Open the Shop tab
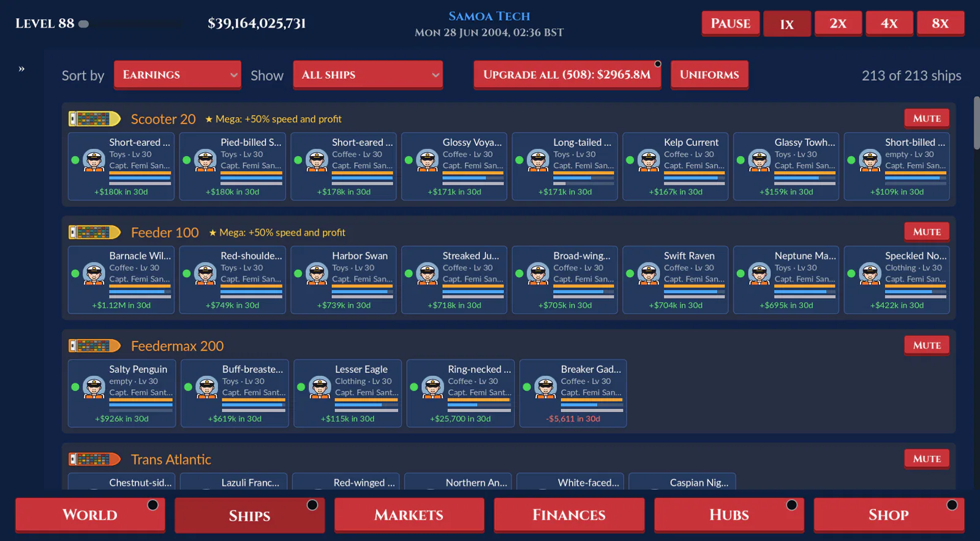This screenshot has width=980, height=541. pyautogui.click(x=889, y=515)
